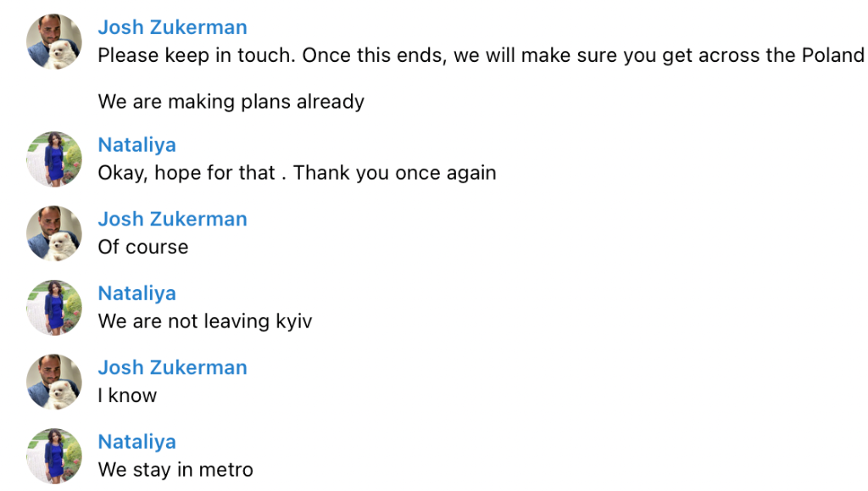
Task: Select the 'We are making plans already' message
Action: 231,102
